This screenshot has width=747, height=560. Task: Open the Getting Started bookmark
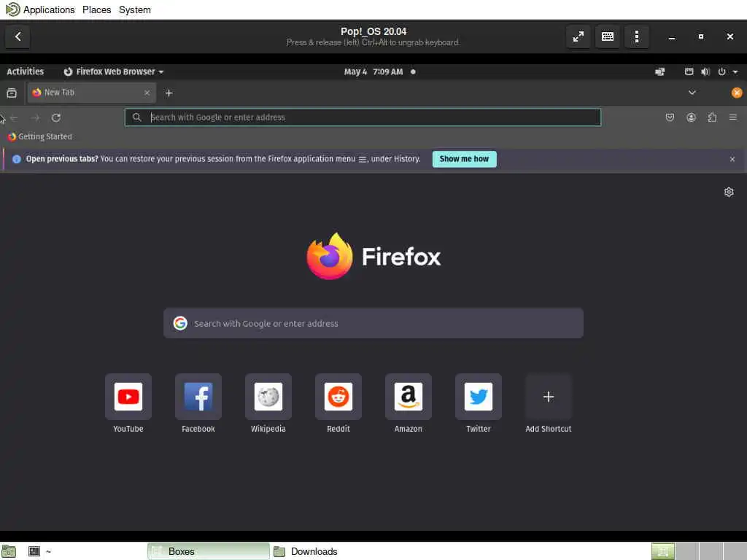coord(40,136)
